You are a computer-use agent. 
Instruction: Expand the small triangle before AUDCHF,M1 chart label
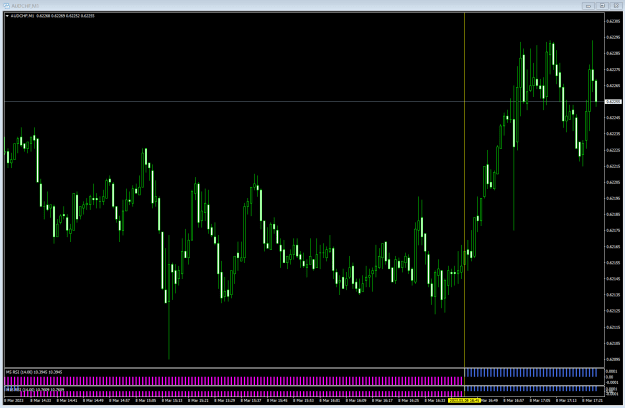7,16
